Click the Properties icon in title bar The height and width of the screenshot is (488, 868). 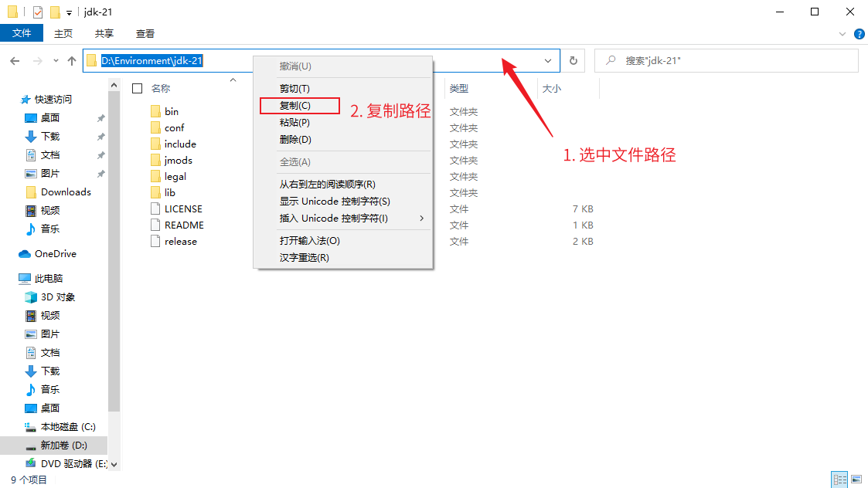(x=38, y=12)
